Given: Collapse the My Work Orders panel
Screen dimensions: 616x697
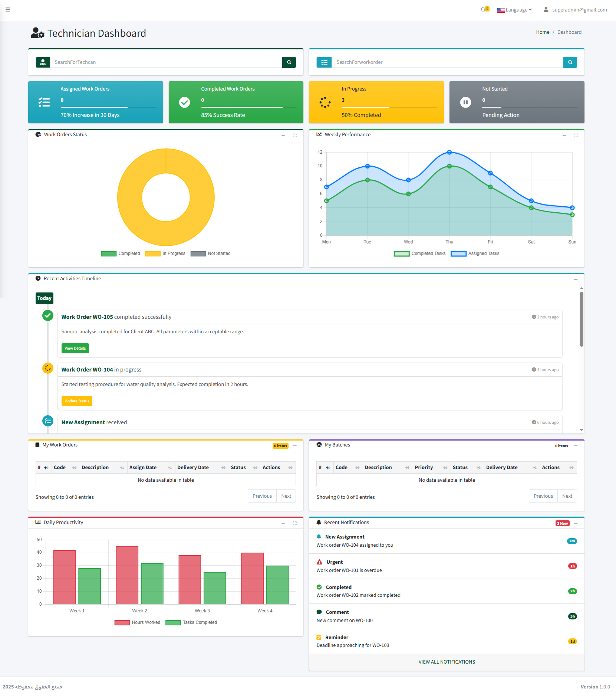Looking at the screenshot, I should pyautogui.click(x=295, y=446).
